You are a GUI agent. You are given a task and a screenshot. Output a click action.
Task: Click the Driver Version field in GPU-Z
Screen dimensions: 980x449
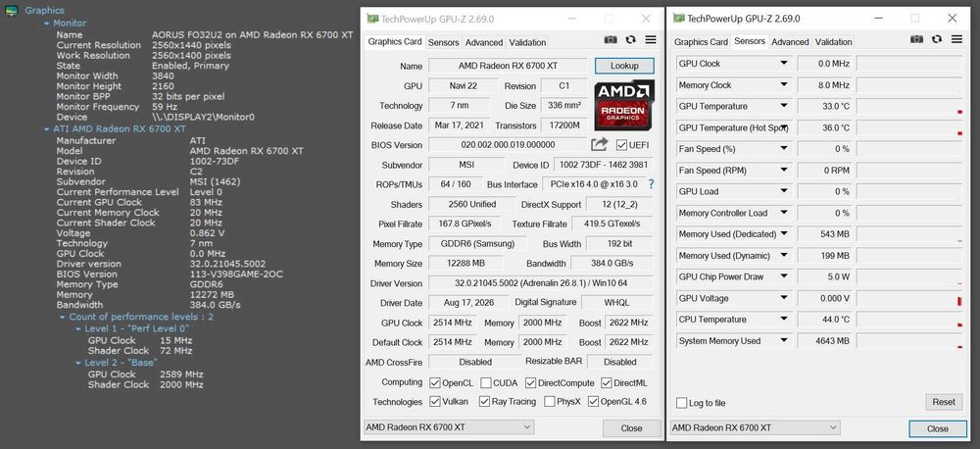[x=543, y=283]
